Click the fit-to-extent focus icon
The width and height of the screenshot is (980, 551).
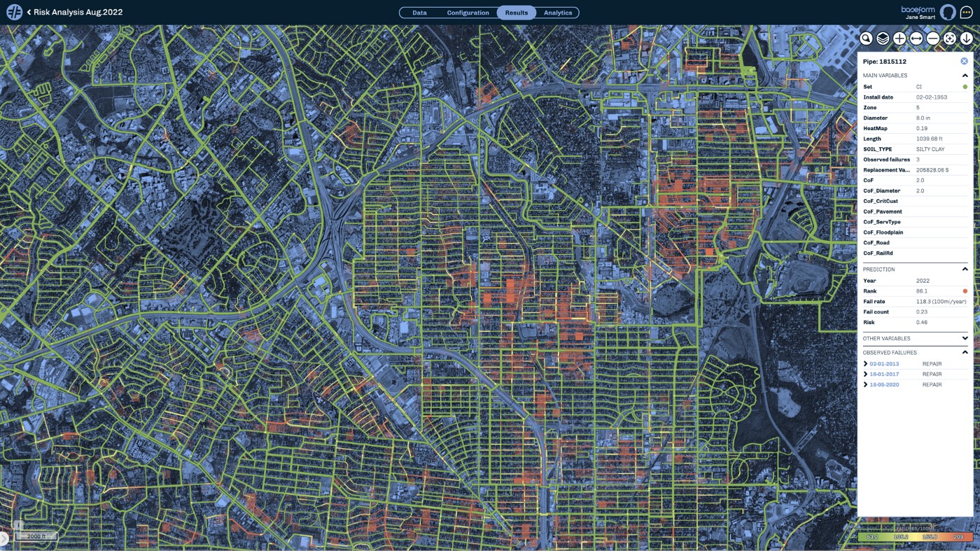click(950, 39)
